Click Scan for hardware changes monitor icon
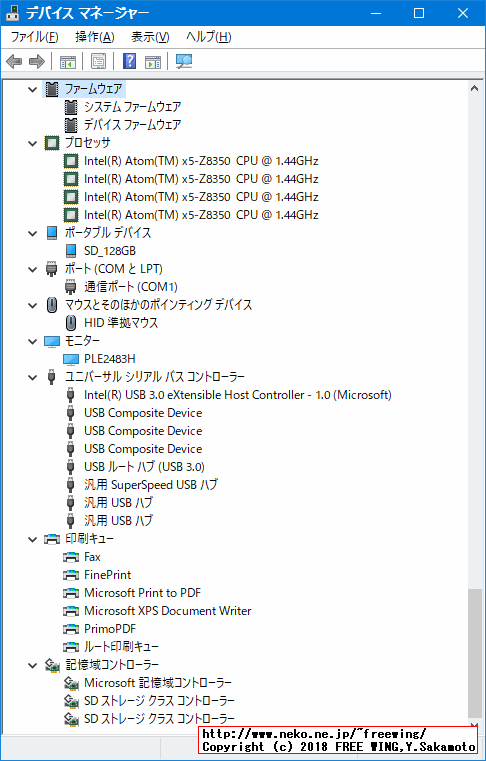 point(184,61)
